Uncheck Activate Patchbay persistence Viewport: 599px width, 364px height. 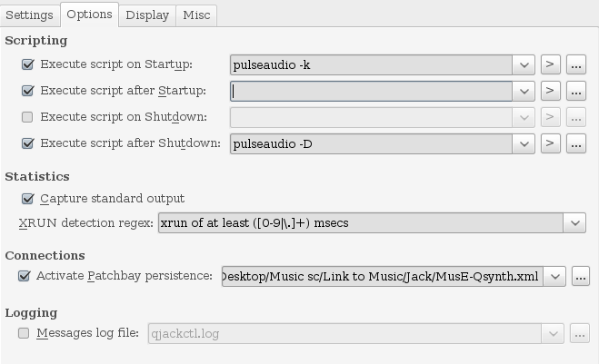pyautogui.click(x=25, y=276)
